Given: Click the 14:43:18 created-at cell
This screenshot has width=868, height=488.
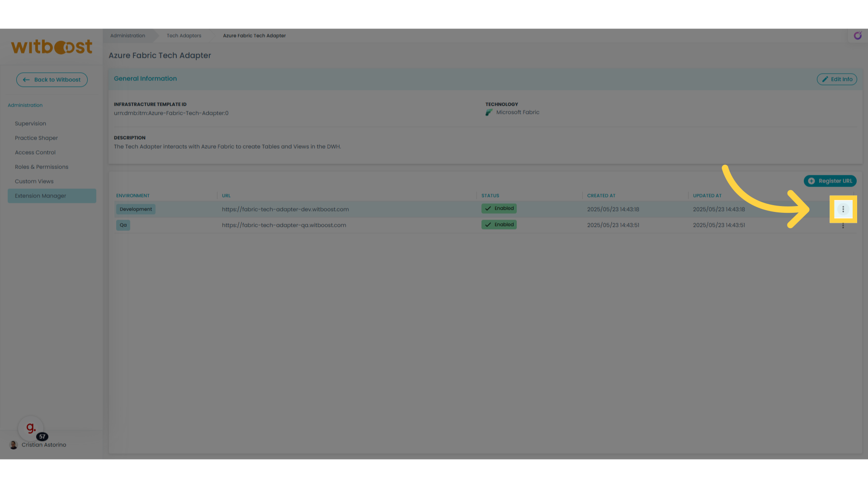Looking at the screenshot, I should pos(613,209).
